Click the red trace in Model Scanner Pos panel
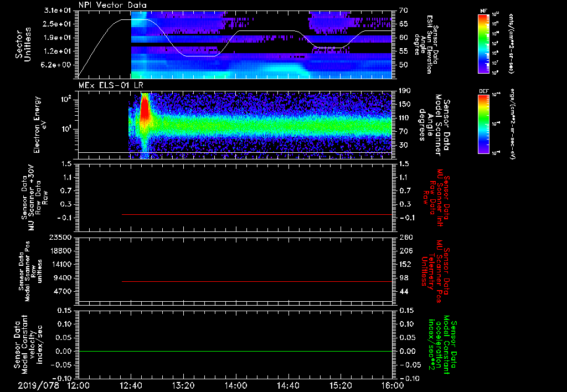567x392 pixels. pos(257,281)
